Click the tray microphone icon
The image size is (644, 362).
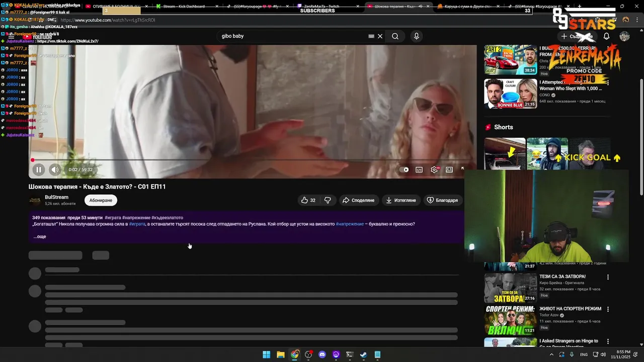(x=572, y=354)
